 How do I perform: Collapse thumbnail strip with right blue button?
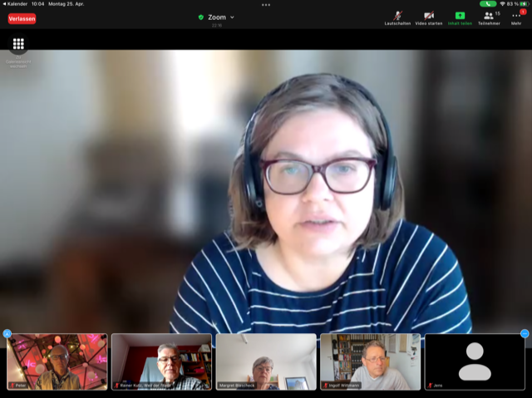[525, 333]
